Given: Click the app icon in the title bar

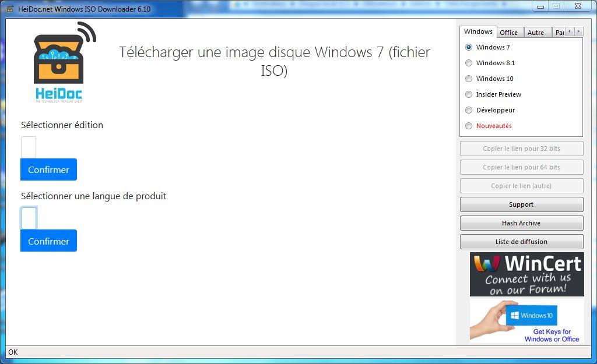Looking at the screenshot, I should 10,8.
